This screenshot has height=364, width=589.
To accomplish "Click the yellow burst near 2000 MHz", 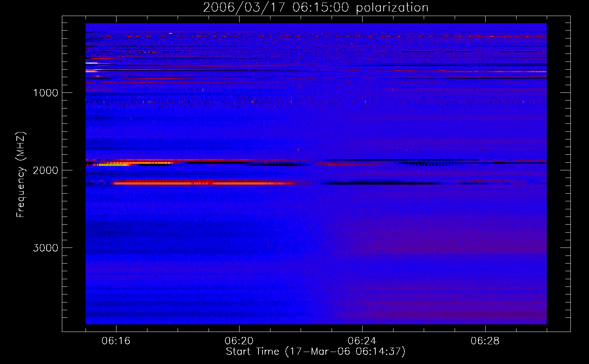I will [113, 164].
